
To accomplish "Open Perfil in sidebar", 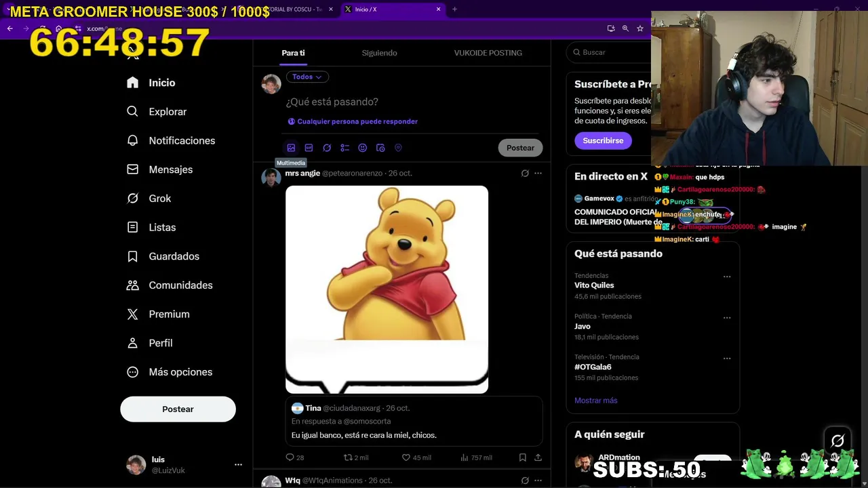I will point(150,343).
